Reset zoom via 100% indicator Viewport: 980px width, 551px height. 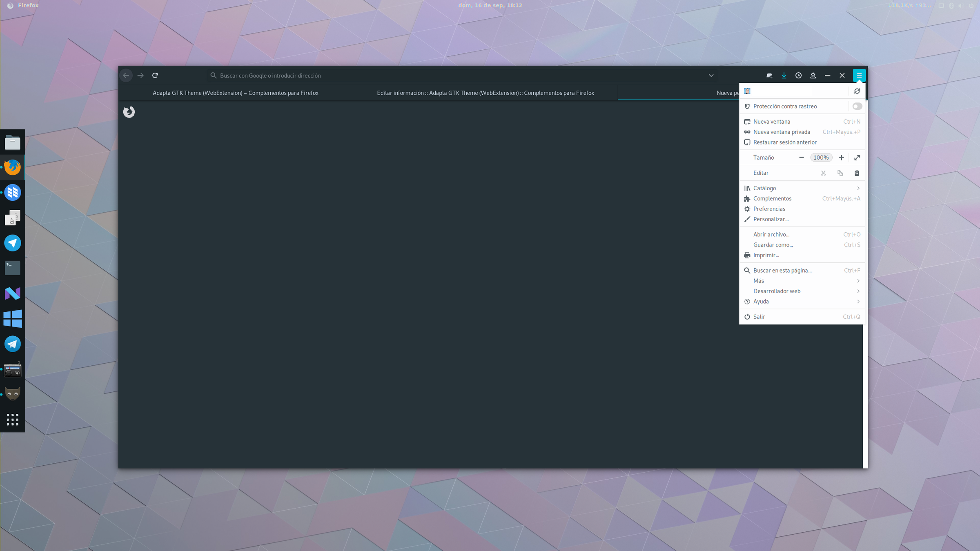pos(821,158)
